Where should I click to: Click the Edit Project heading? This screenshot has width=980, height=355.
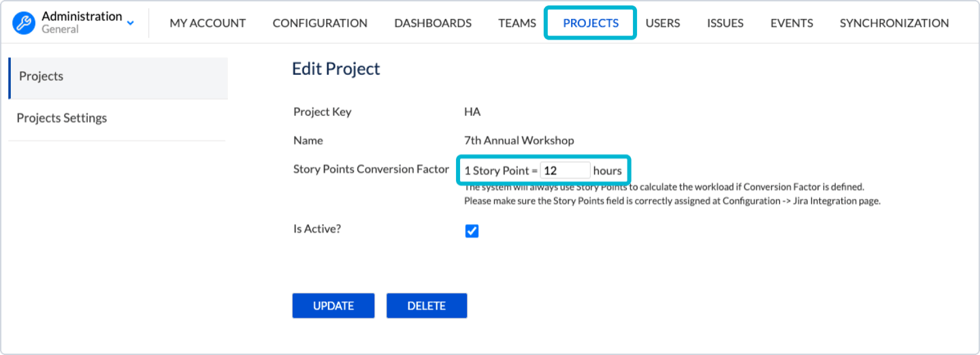click(x=336, y=69)
